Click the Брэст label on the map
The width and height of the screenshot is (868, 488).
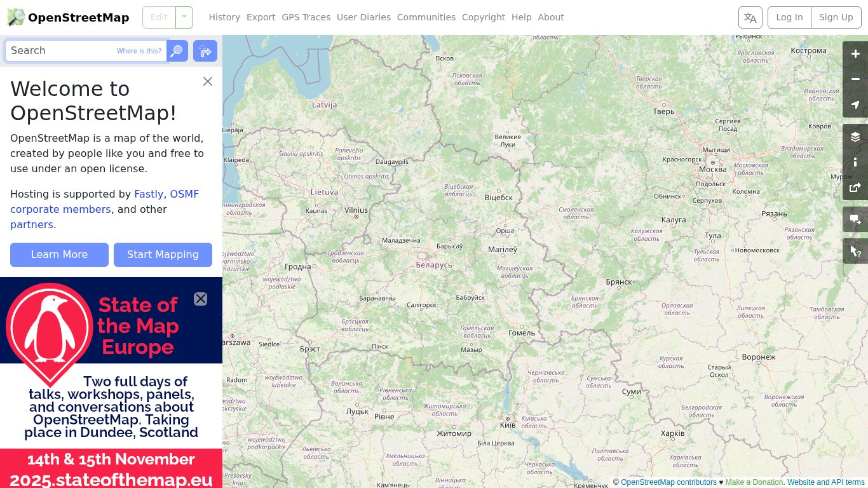click(310, 349)
